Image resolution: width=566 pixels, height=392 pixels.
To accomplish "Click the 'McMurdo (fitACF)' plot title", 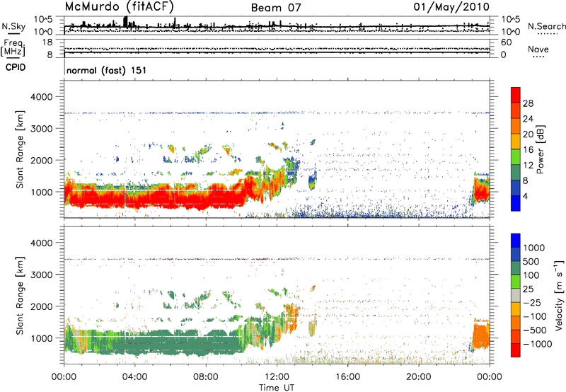I will pos(119,7).
